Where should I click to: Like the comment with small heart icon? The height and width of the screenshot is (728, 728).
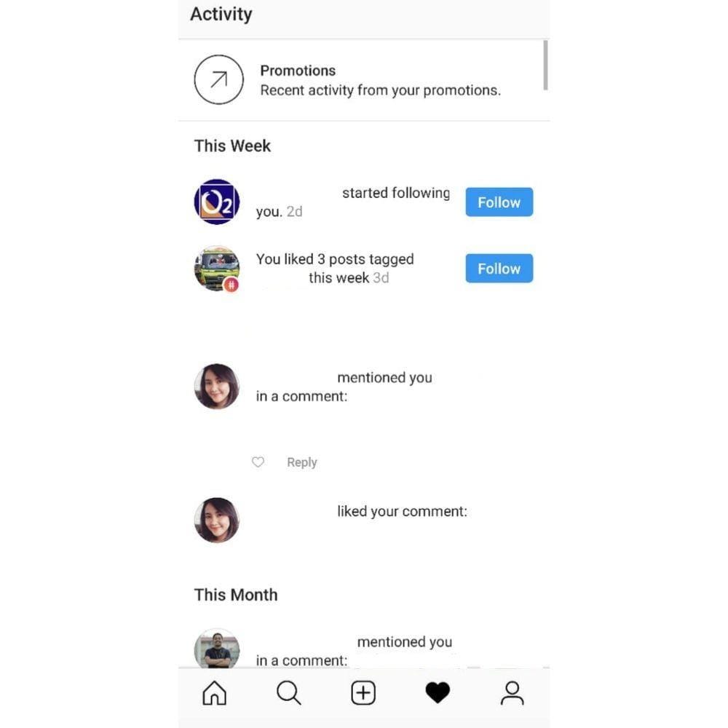click(x=258, y=462)
